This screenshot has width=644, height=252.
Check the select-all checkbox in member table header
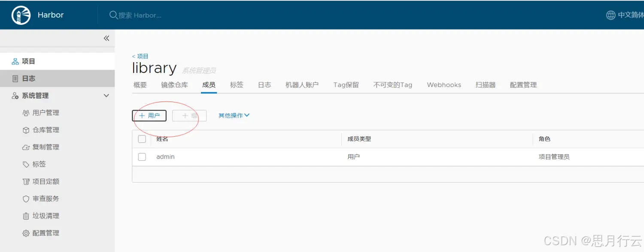tap(142, 139)
